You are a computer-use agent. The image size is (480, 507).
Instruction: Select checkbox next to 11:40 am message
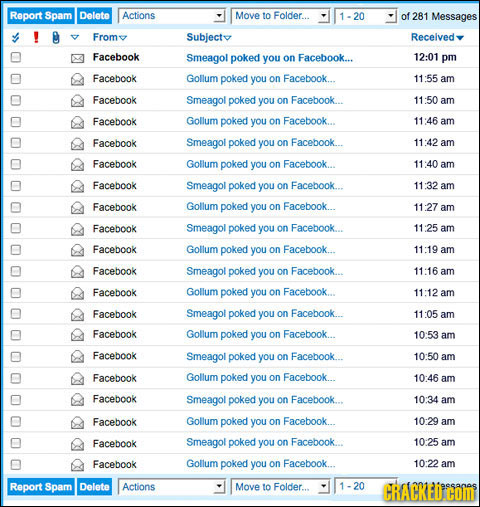(x=15, y=164)
